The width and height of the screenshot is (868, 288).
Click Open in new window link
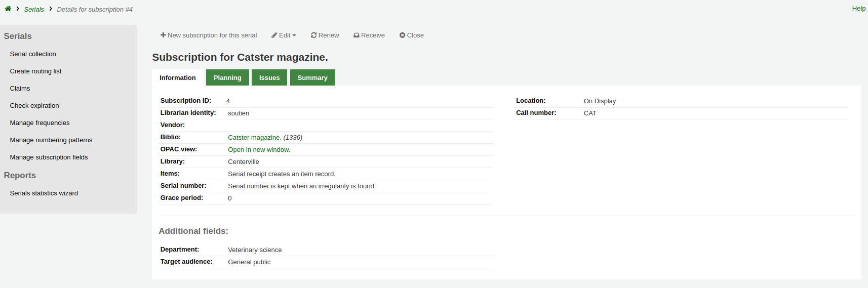(x=259, y=150)
